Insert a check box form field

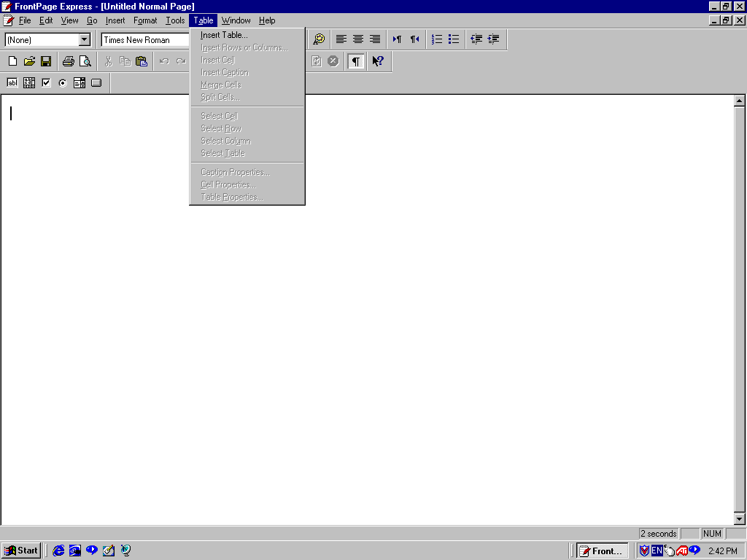click(x=46, y=83)
